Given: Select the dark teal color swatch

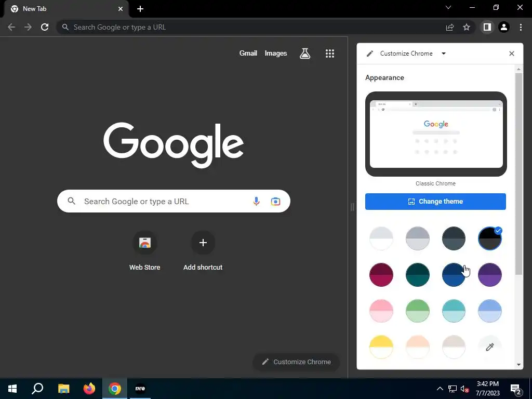Looking at the screenshot, I should click(417, 274).
